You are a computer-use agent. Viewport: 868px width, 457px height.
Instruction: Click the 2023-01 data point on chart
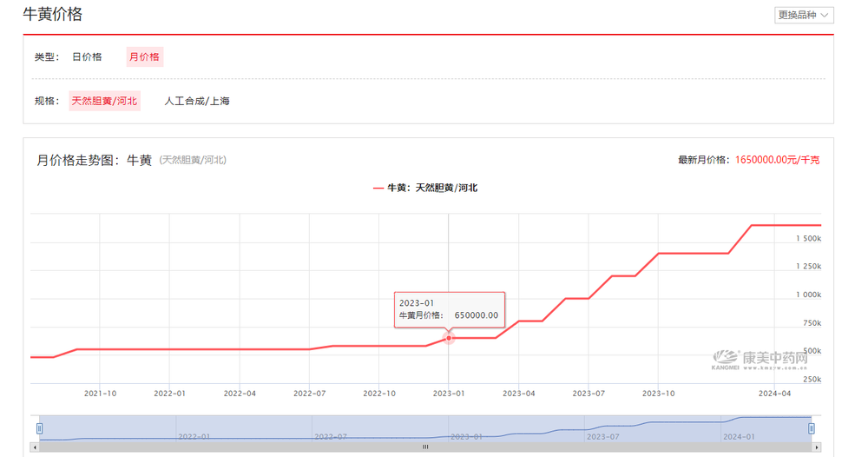[x=449, y=337]
